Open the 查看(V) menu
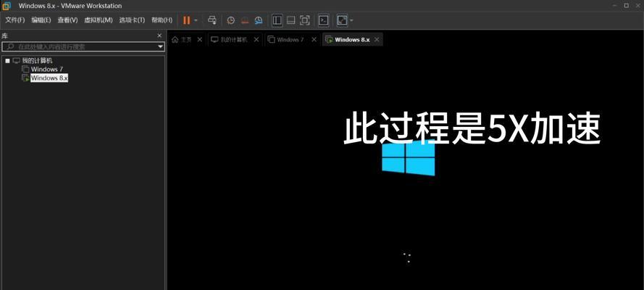The image size is (644, 290). (x=67, y=20)
